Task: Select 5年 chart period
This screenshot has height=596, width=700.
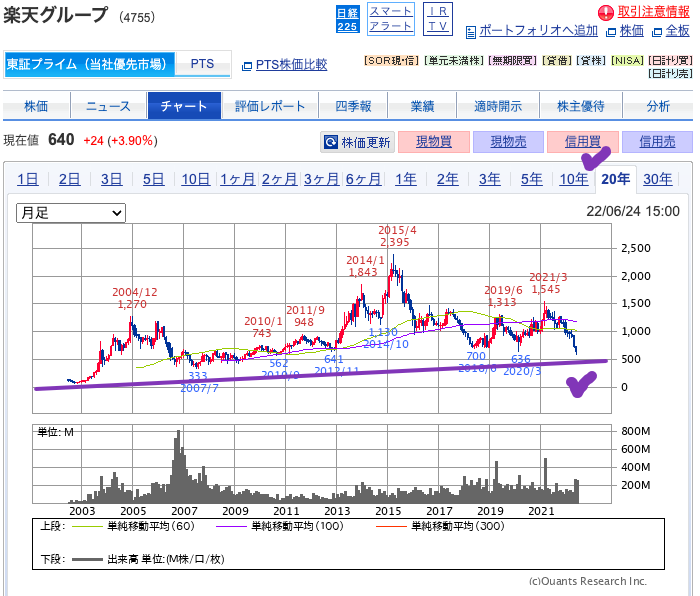Action: 532,179
